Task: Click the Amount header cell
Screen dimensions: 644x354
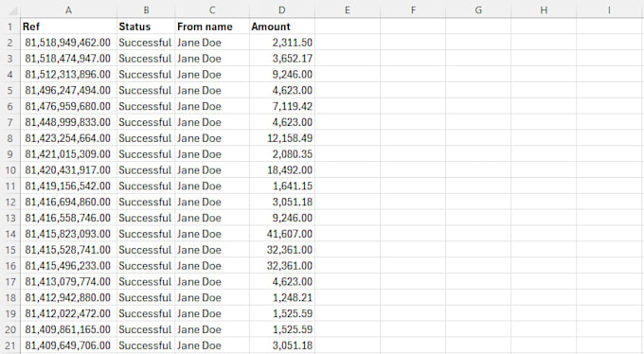Action: (282, 27)
